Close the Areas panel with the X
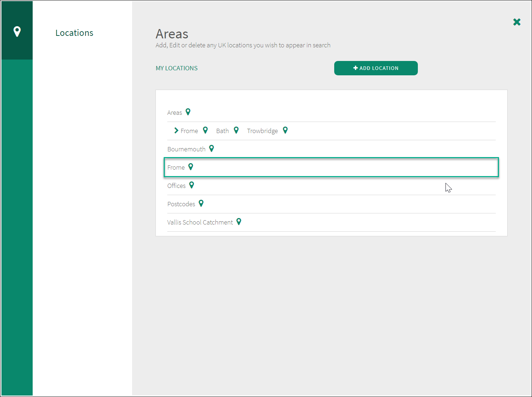 click(x=517, y=22)
